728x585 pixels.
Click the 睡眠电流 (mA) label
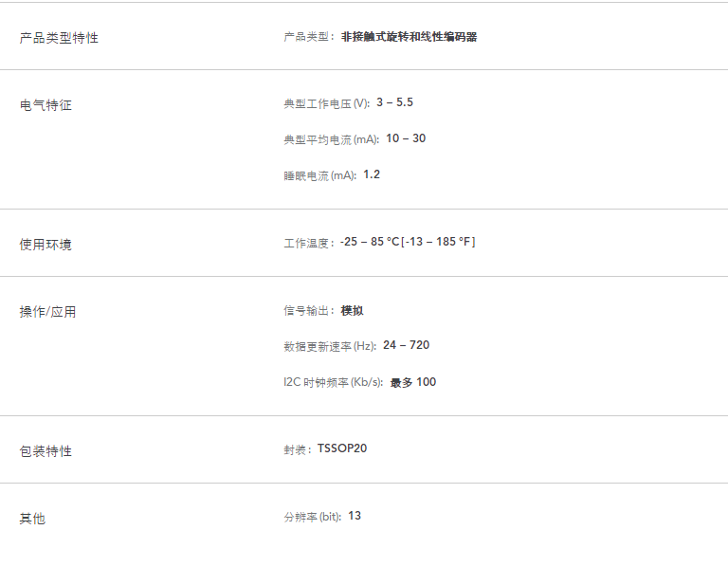(319, 175)
